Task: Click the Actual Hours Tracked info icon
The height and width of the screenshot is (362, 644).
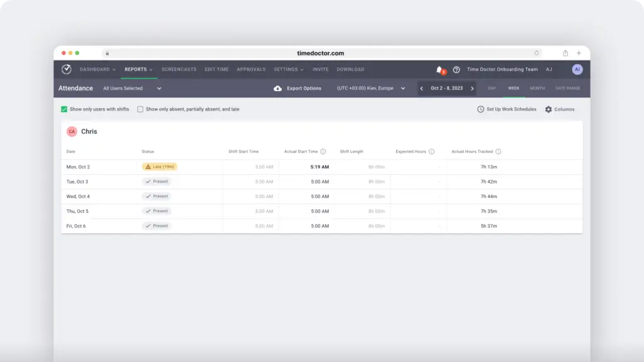Action: (498, 151)
